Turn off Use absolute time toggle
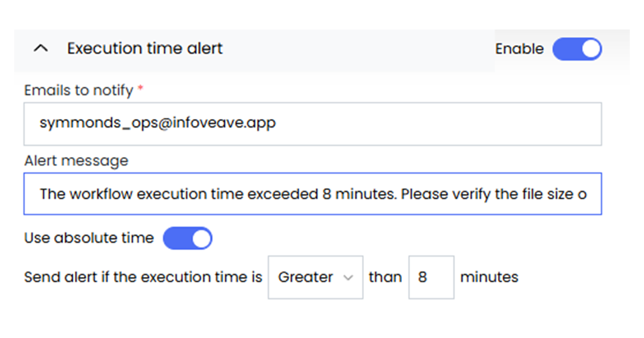This screenshot has height=338, width=644. pos(188,238)
